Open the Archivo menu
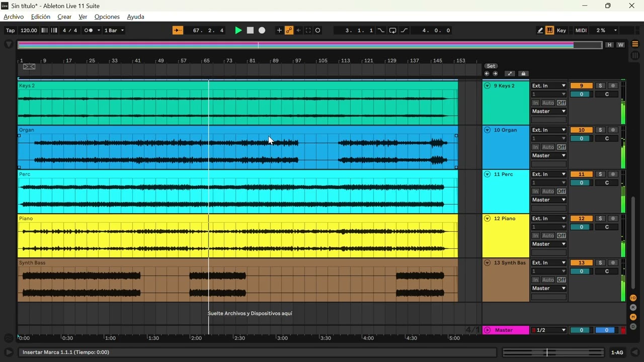644x362 pixels. coord(14,17)
